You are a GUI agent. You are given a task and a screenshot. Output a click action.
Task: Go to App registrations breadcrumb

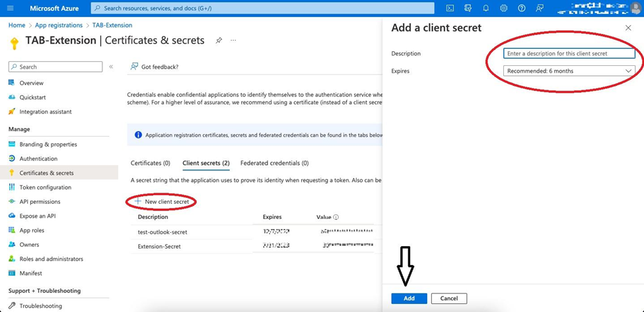coord(59,26)
